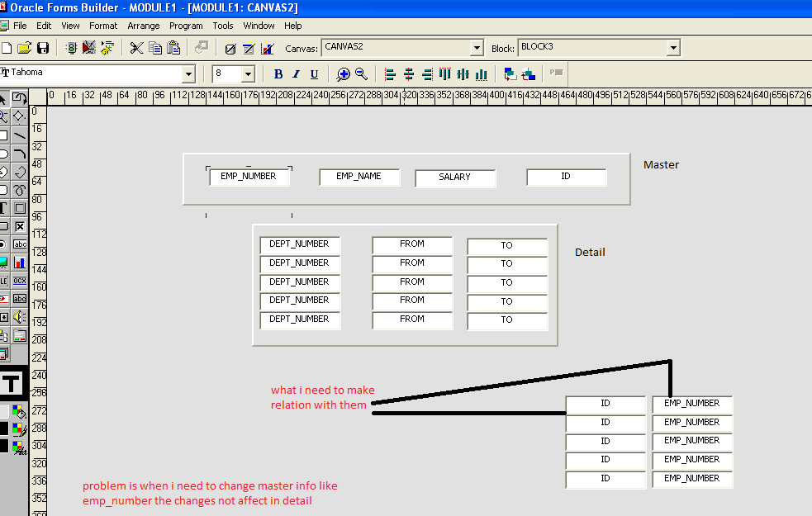Select the EMP_NAME item in master block
812x516 pixels.
pos(359,177)
